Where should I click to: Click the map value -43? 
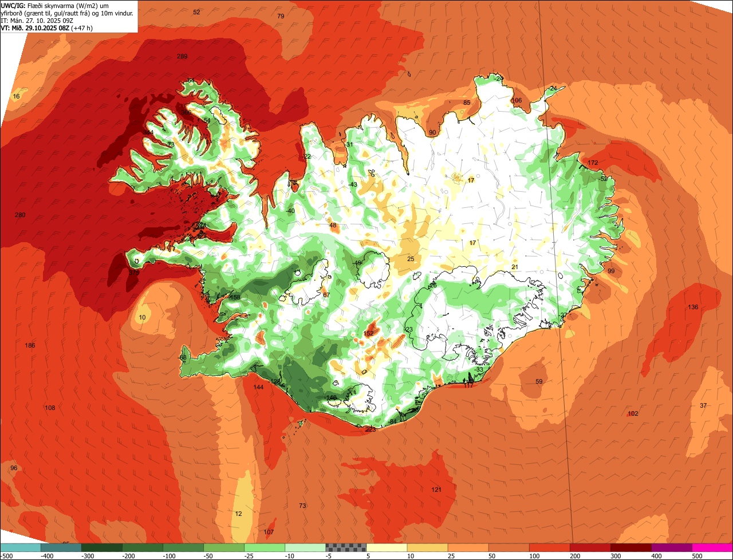point(353,184)
